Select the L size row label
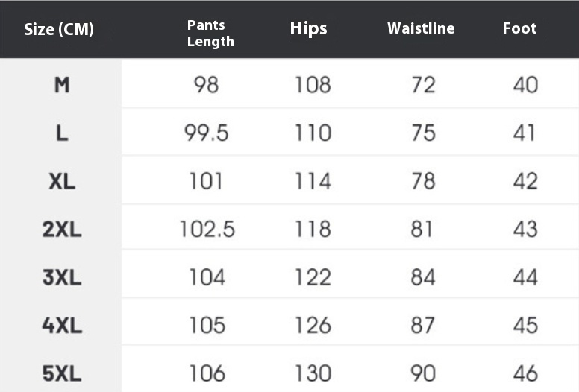 coord(61,133)
